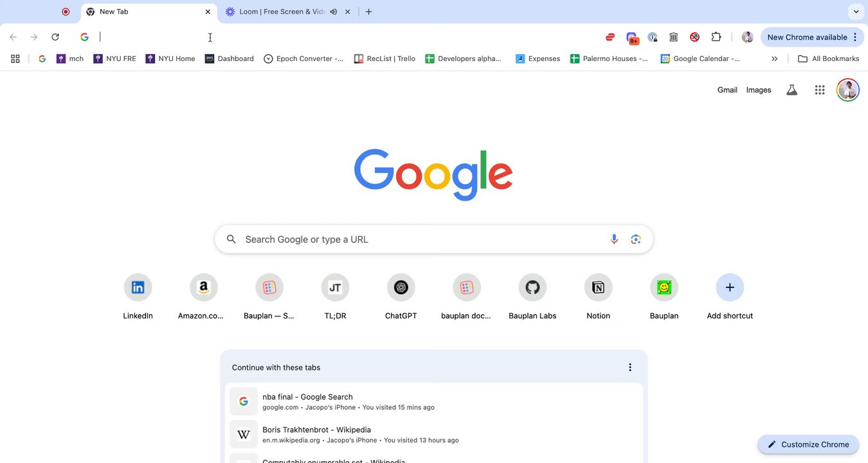Screen dimensions: 868x463
Task: Mute the Loom tab audio
Action: coord(334,12)
